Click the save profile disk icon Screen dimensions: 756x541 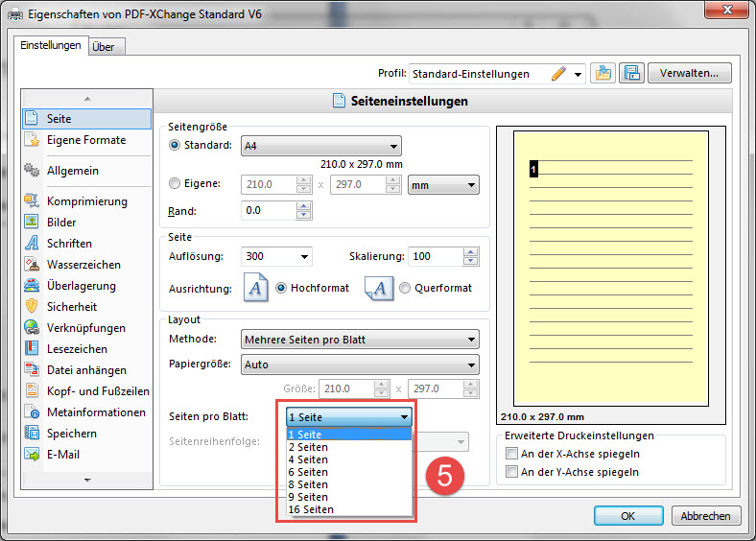click(x=631, y=73)
